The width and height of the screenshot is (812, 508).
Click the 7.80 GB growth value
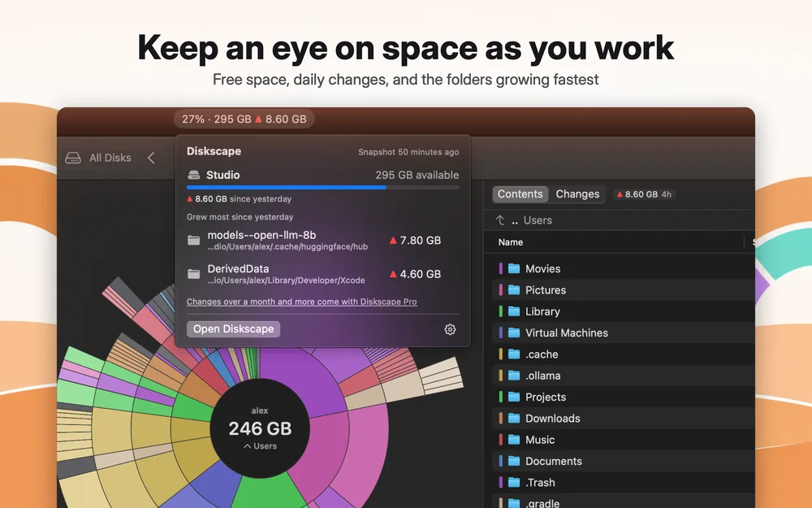point(415,241)
